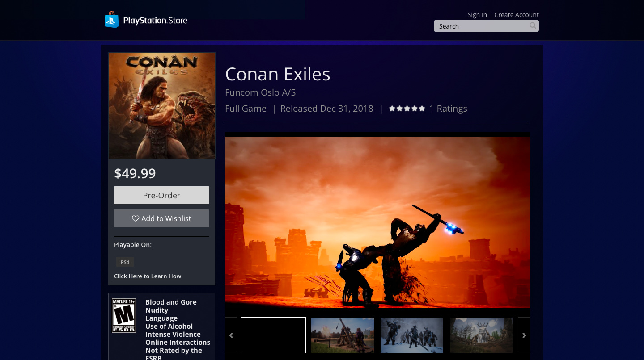
Task: Click the five-star rating icons
Action: coord(407,109)
